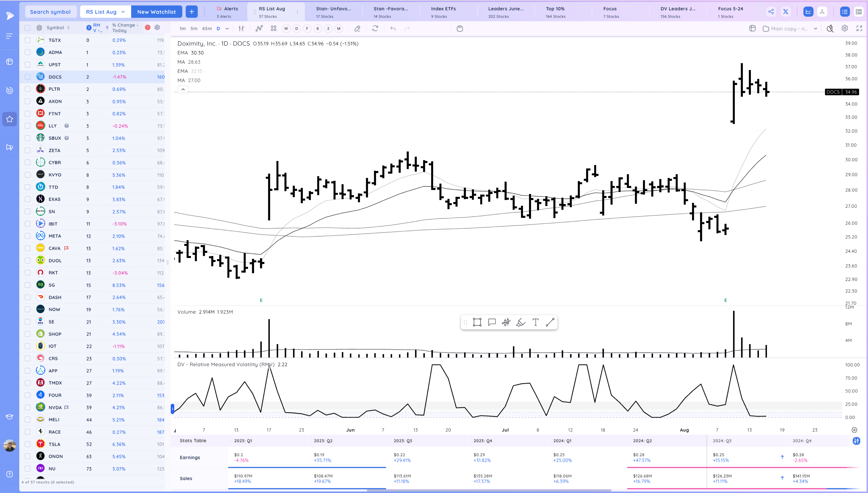868x493 pixels.
Task: Check the select-all checkbox in watchlist header
Action: pyautogui.click(x=27, y=27)
